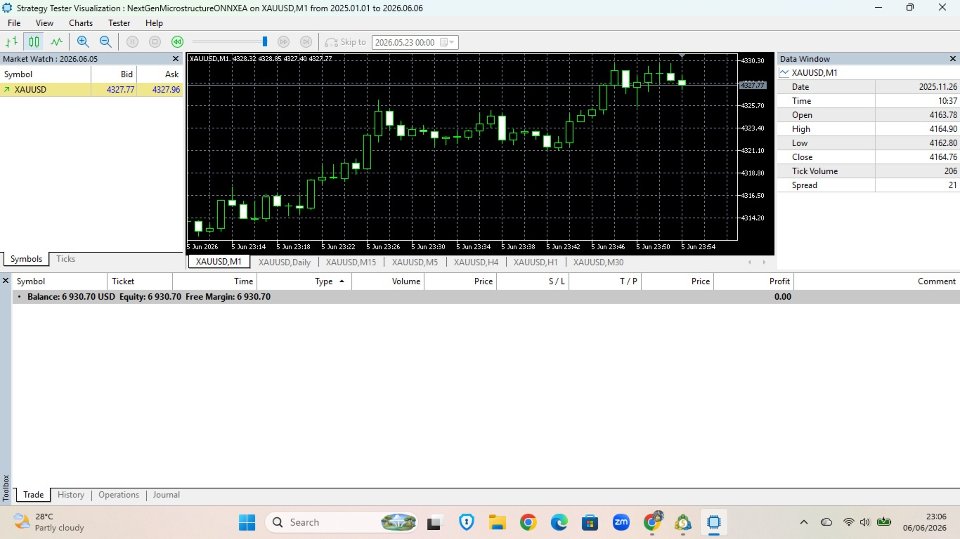The width and height of the screenshot is (960, 539).
Task: Select the XAUUSD,M30 chart tab
Action: (x=598, y=262)
